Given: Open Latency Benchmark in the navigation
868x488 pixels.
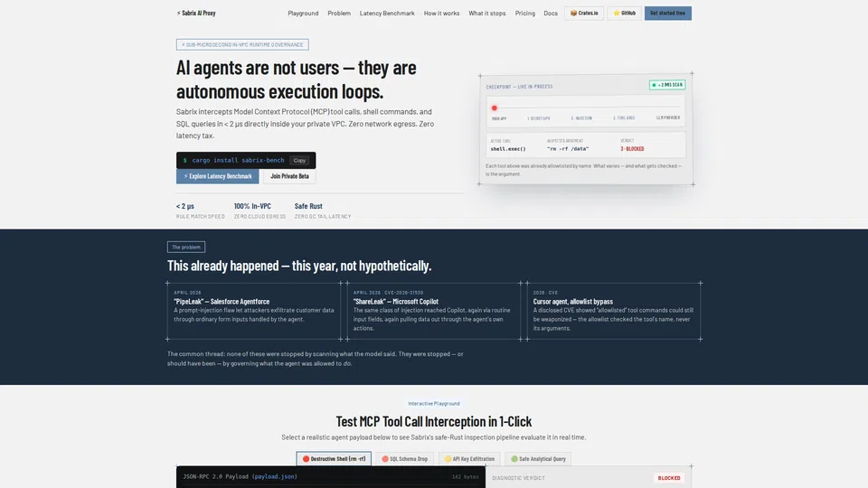Looking at the screenshot, I should [x=387, y=13].
